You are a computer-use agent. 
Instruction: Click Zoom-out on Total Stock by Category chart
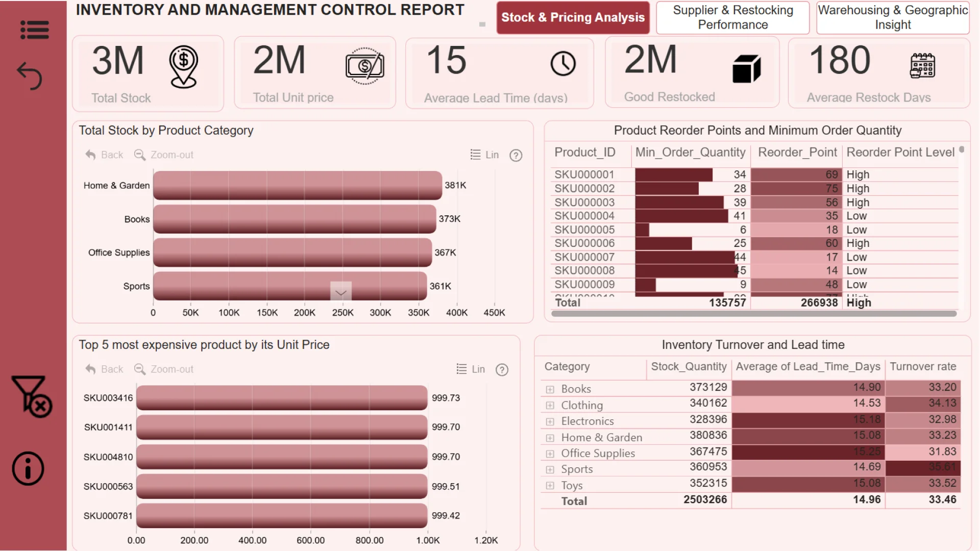click(x=164, y=155)
